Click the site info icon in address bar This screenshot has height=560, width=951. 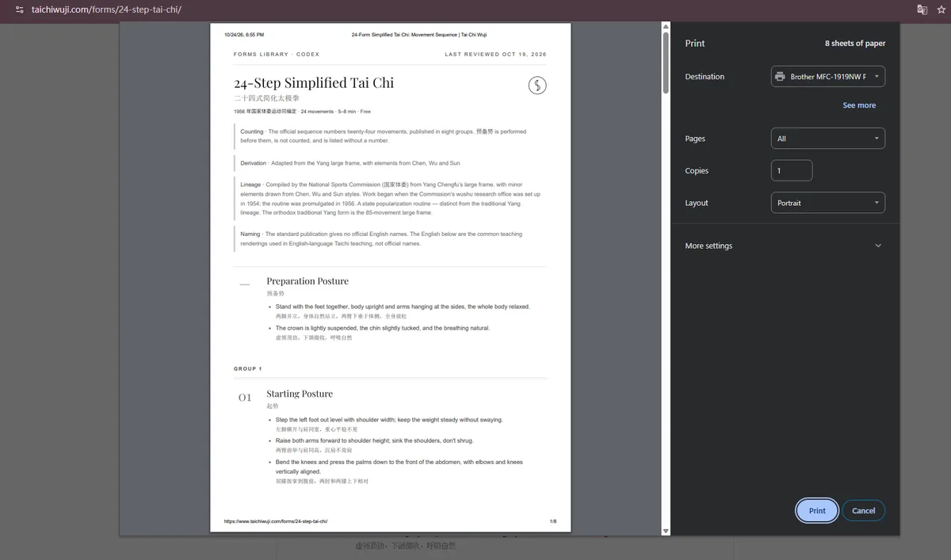19,10
